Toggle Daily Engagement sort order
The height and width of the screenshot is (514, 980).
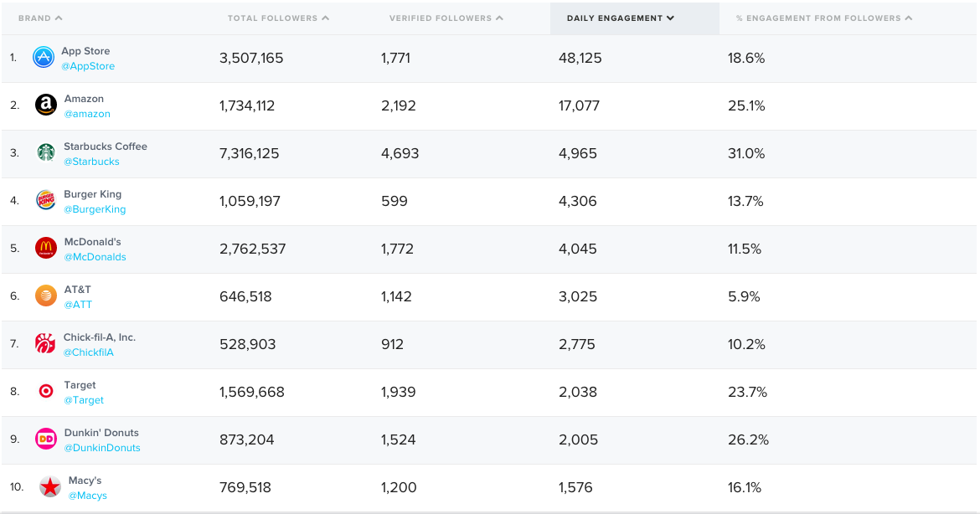tap(621, 18)
